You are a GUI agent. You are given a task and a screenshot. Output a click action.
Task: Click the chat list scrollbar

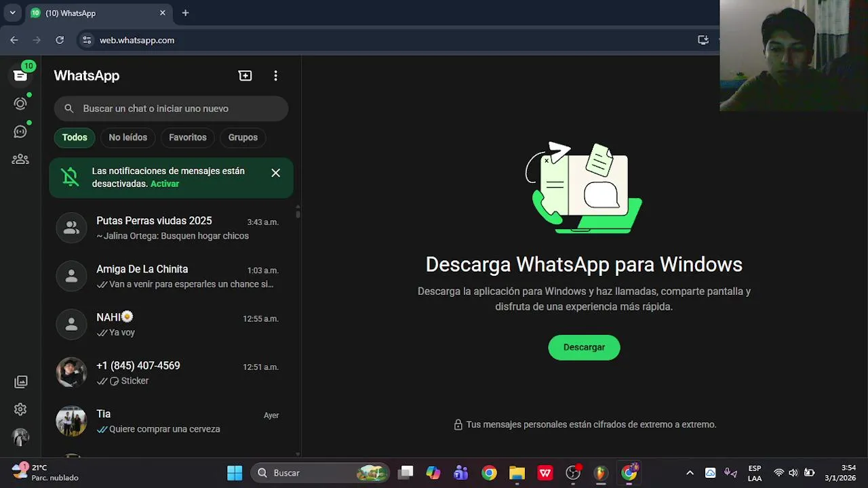tap(298, 214)
